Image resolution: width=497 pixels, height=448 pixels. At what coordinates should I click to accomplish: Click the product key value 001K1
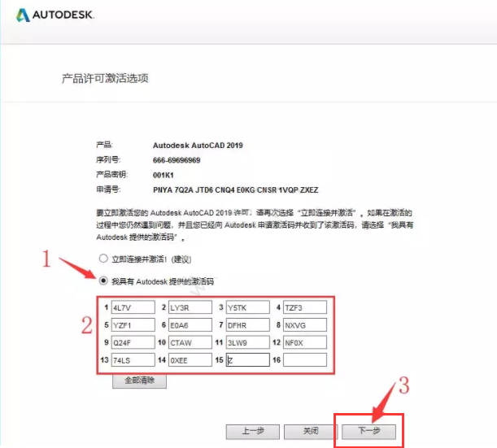(x=163, y=175)
